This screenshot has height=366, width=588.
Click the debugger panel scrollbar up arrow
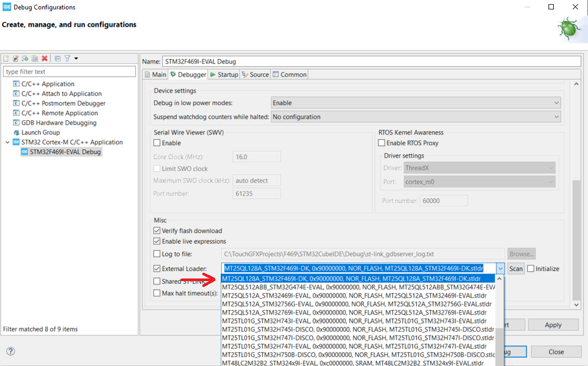click(x=576, y=84)
